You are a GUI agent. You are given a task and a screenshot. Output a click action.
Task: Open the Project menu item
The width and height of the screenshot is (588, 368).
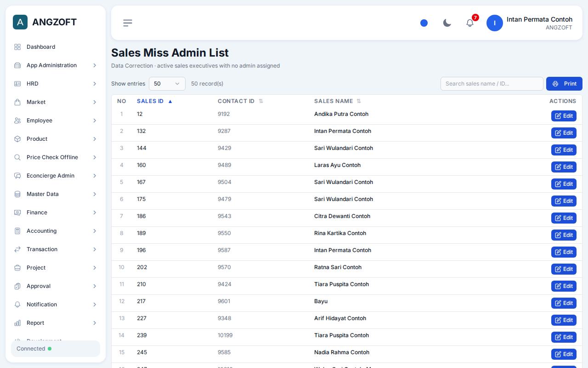(56, 268)
